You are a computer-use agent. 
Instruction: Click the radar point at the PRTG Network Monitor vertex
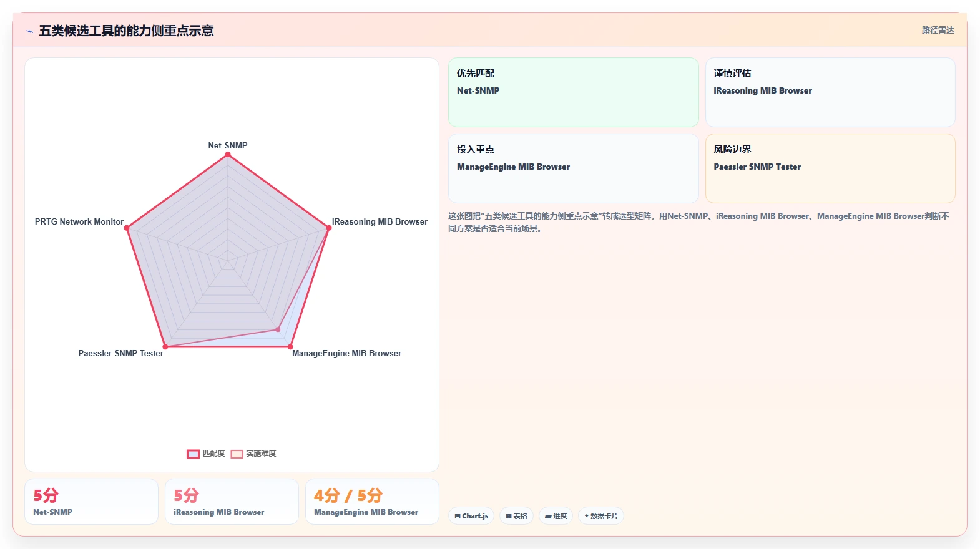127,228
